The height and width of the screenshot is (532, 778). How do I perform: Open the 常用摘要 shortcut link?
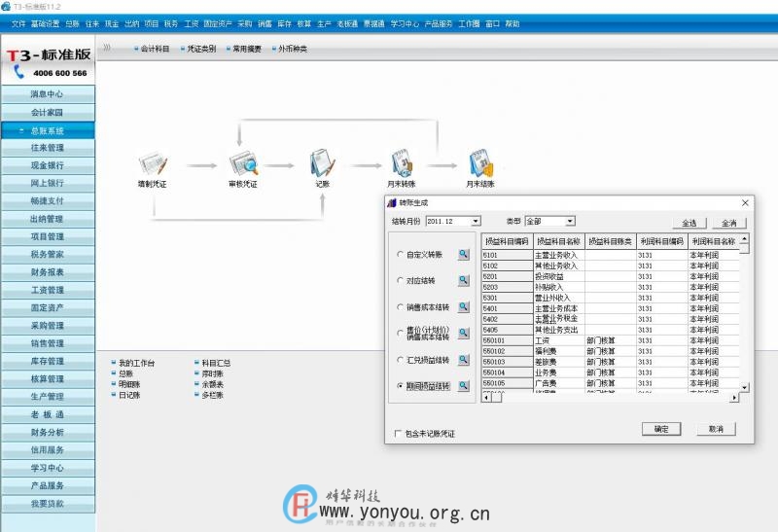(x=247, y=49)
